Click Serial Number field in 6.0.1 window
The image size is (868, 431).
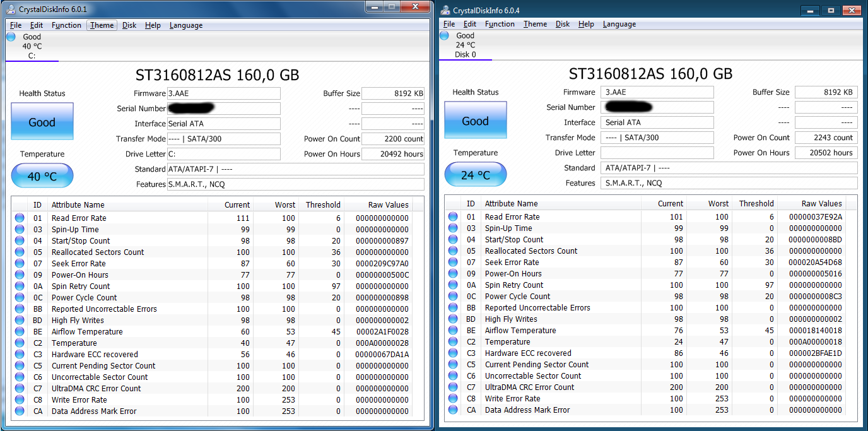pos(224,109)
